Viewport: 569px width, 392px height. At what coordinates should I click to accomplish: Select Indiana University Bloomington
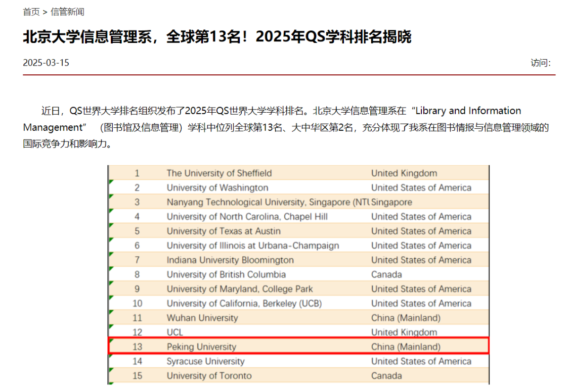230,260
